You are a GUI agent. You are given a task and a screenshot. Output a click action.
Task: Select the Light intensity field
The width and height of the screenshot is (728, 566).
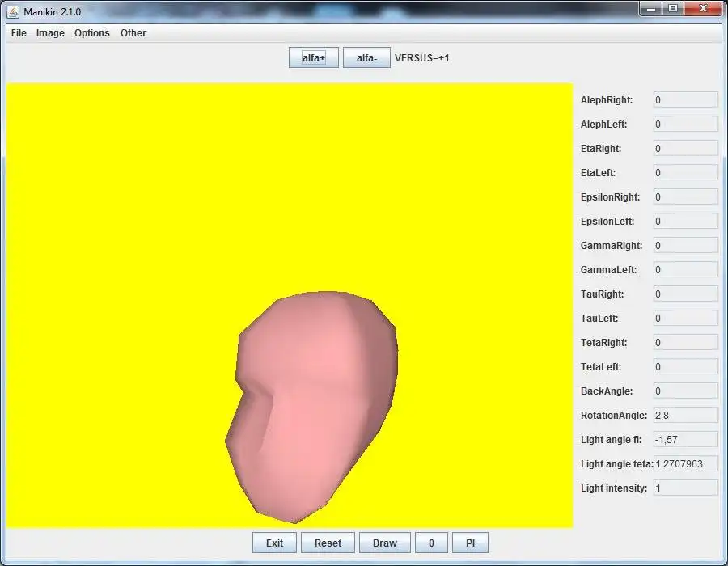coord(685,488)
